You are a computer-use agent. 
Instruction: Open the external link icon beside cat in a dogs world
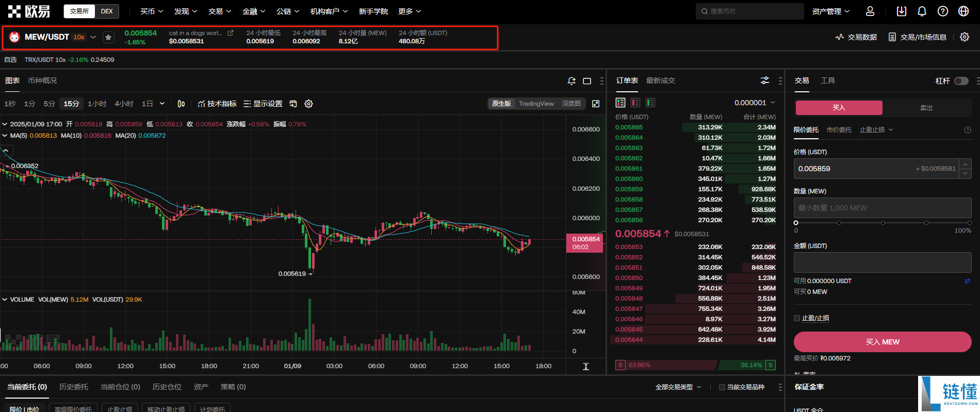click(x=231, y=33)
